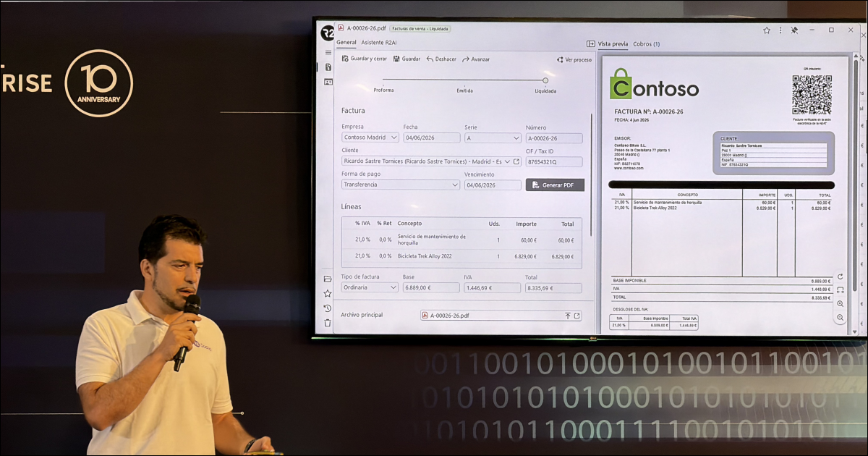Click the trash delete icon in the sidebar
This screenshot has width=868, height=456.
pos(328,322)
